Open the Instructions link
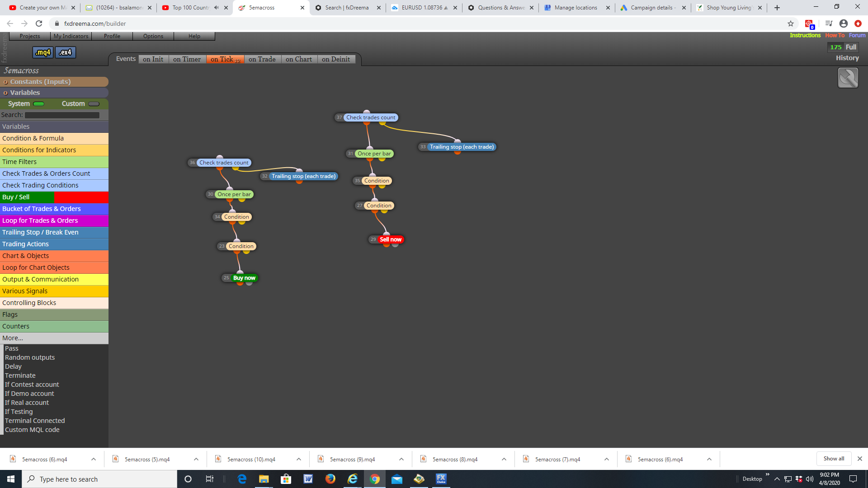The height and width of the screenshot is (488, 868). pyautogui.click(x=805, y=35)
